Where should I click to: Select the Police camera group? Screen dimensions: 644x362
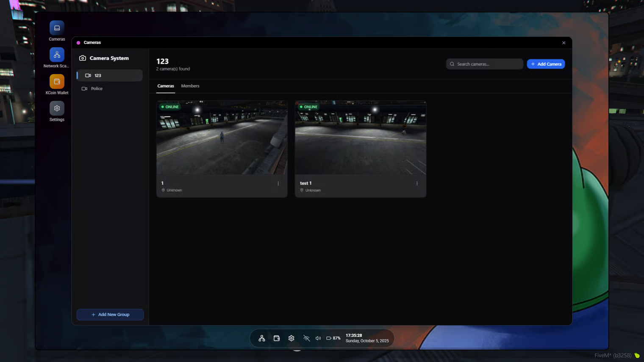(x=110, y=88)
